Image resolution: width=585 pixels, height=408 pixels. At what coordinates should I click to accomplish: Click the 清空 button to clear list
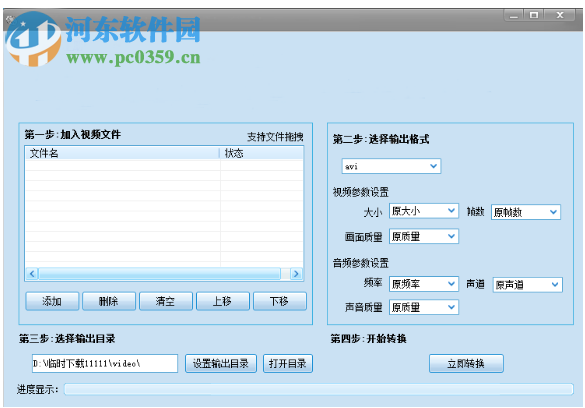[x=166, y=301]
